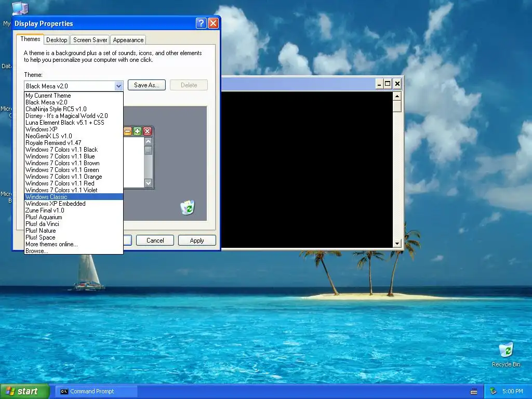This screenshot has width=532, height=399.
Task: Select ChaNinja Style RC5 v1.0 theme
Action: tap(74, 109)
